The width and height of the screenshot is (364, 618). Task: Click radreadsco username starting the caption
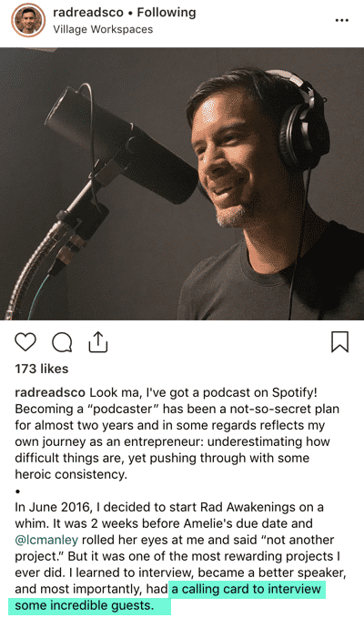(50, 392)
